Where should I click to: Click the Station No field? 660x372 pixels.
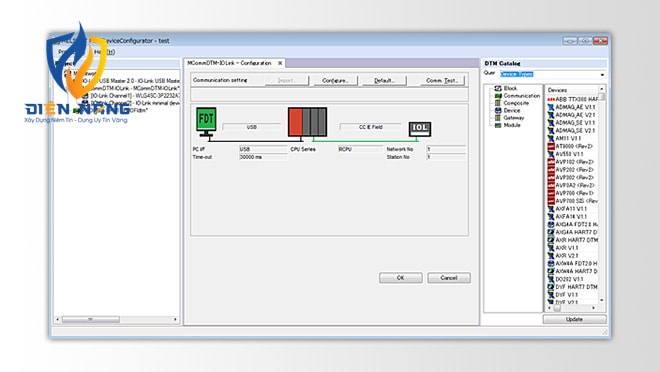tap(446, 157)
